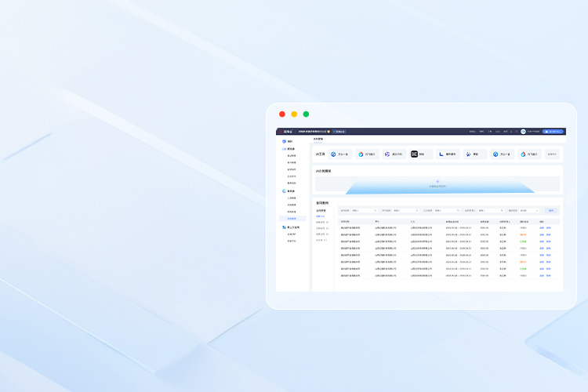Screen dimensions: 588x392
Task: Click the first action link in the first table row
Action: pos(542,227)
